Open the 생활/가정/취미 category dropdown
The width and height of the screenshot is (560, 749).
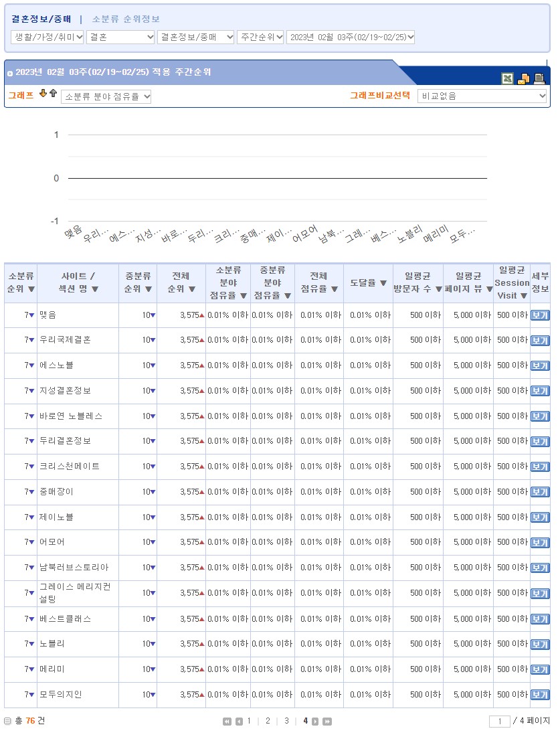pyautogui.click(x=48, y=37)
